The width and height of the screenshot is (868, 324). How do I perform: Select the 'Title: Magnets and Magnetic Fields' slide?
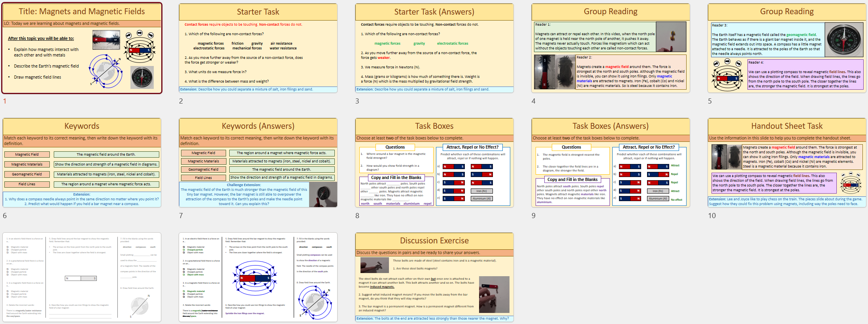82,48
